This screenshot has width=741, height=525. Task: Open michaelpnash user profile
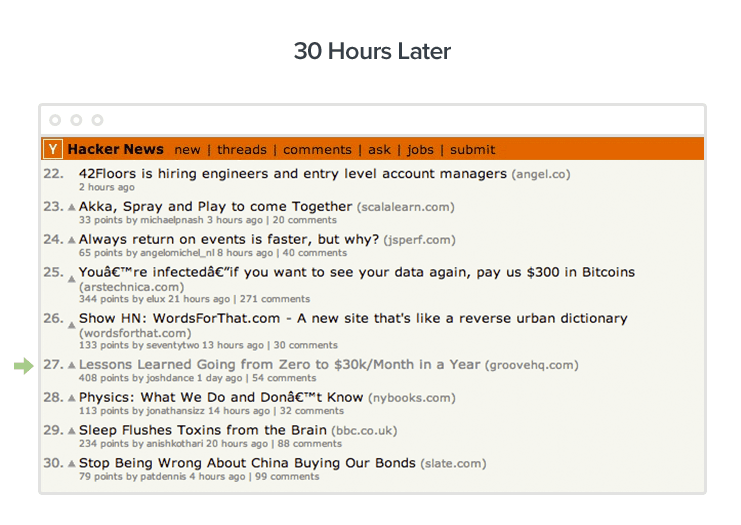172,220
